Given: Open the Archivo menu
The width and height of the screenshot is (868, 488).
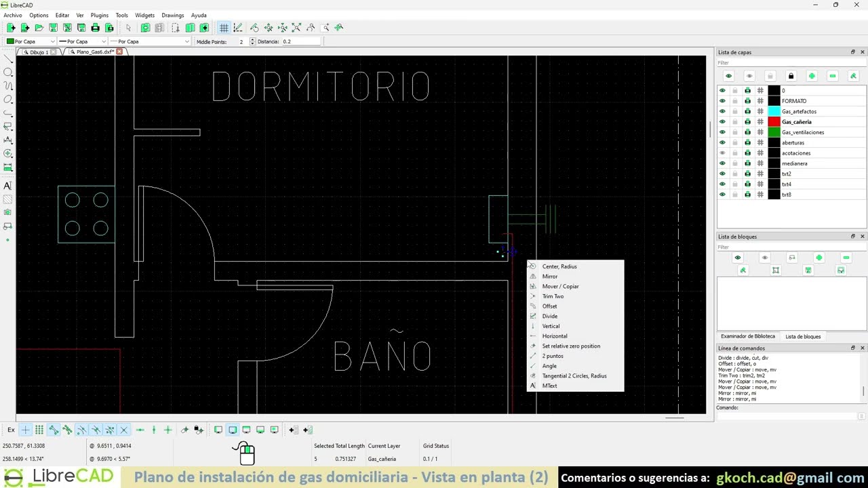Looking at the screenshot, I should pos(13,15).
